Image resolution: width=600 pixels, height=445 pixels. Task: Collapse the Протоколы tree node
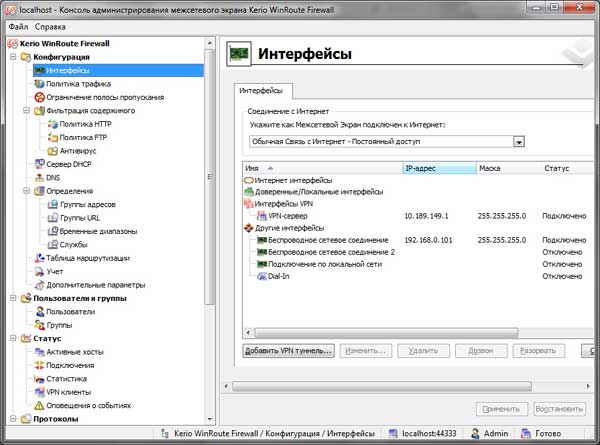click(13, 419)
